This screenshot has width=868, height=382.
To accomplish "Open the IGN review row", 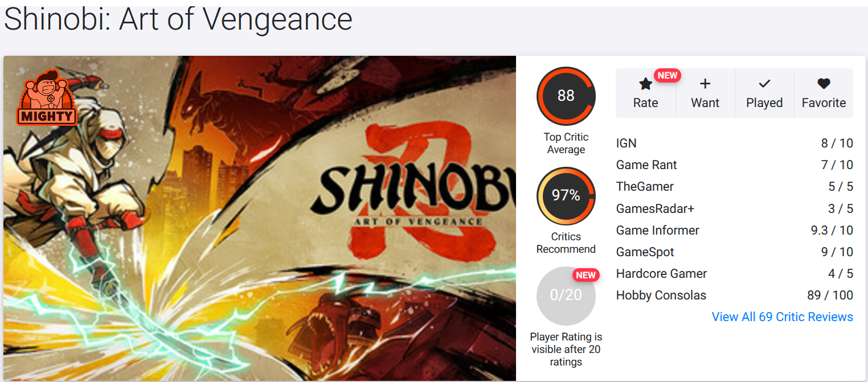I will click(x=735, y=143).
